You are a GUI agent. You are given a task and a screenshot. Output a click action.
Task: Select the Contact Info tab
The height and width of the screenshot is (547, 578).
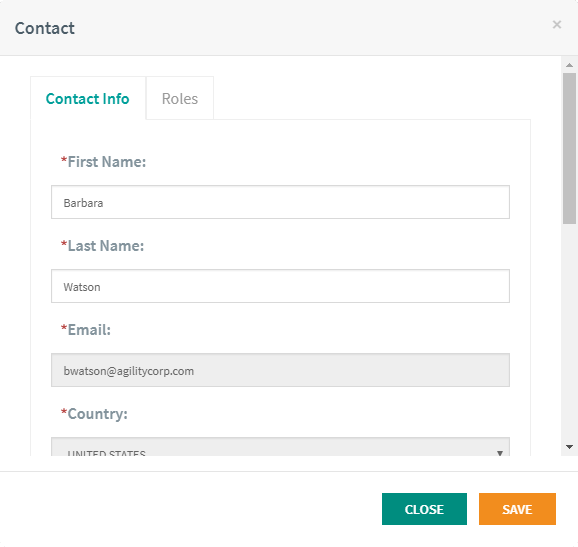coord(88,98)
